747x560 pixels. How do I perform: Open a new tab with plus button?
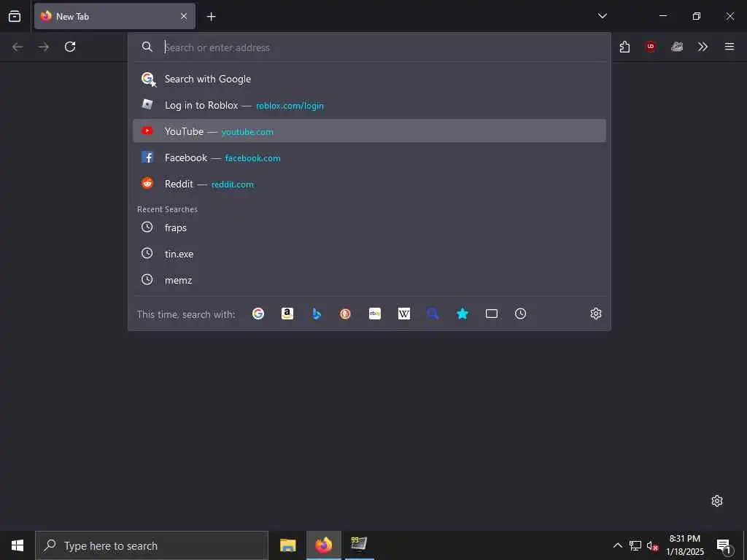(211, 17)
